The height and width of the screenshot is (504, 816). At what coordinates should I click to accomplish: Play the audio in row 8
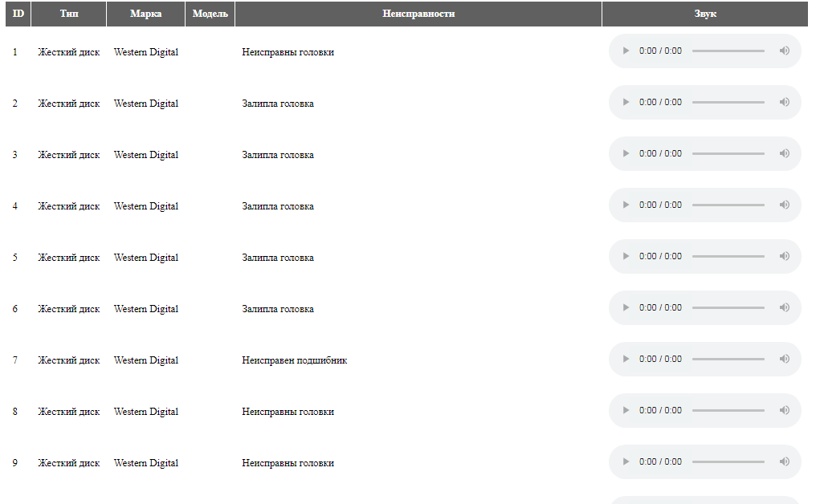626,410
